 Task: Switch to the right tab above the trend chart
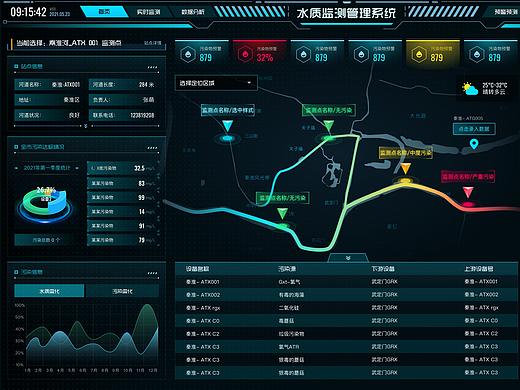click(x=122, y=291)
